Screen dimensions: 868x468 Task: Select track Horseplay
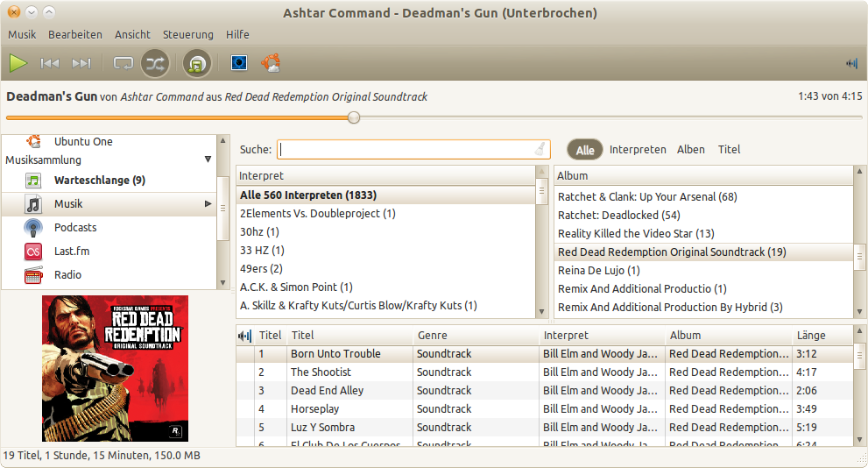[545, 408]
